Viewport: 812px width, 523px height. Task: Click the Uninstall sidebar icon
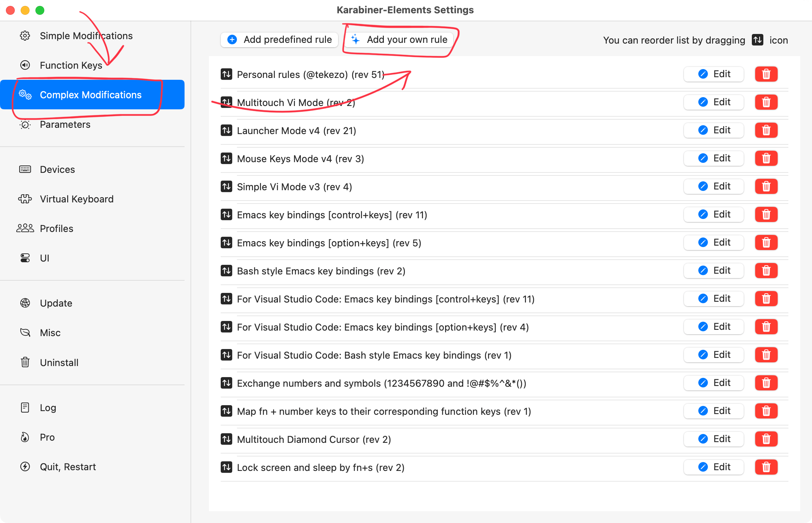(x=25, y=362)
